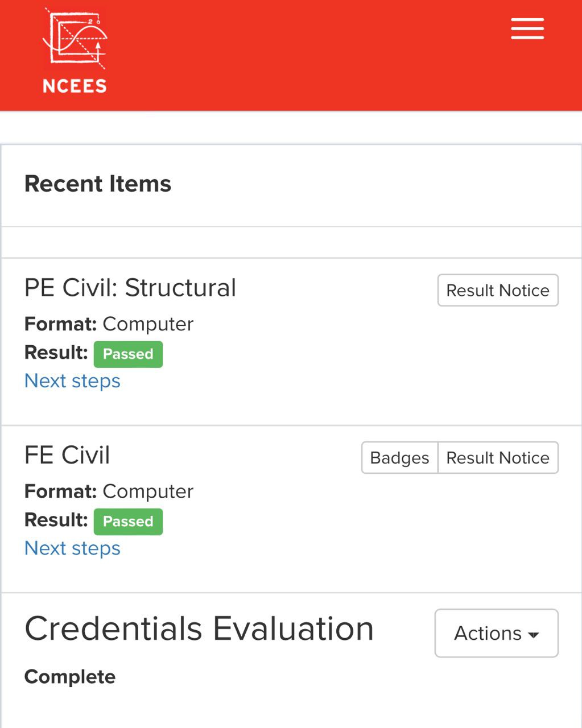Select the PE Civil: Structural exam title
Screen dimensions: 582x728
130,288
